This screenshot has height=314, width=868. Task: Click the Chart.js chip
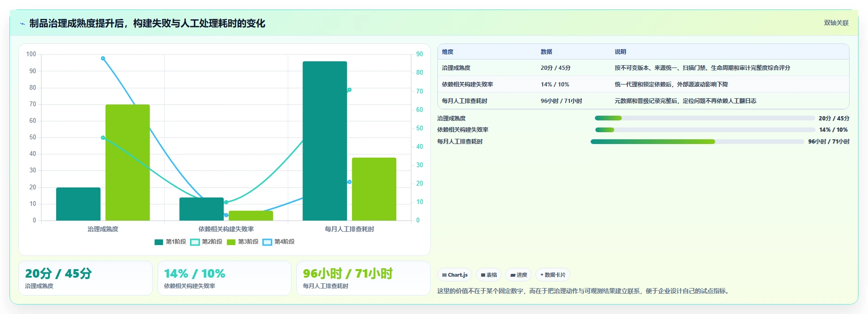pos(455,275)
